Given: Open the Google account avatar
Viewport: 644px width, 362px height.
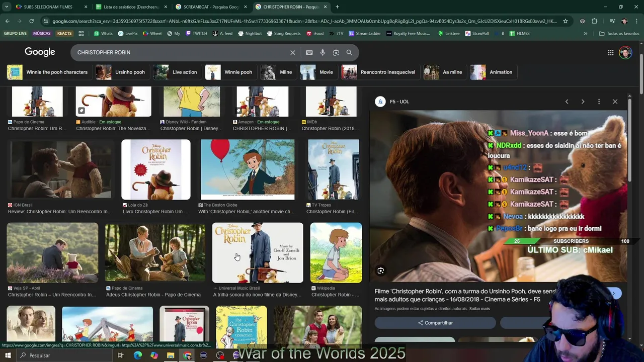Looking at the screenshot, I should [625, 52].
